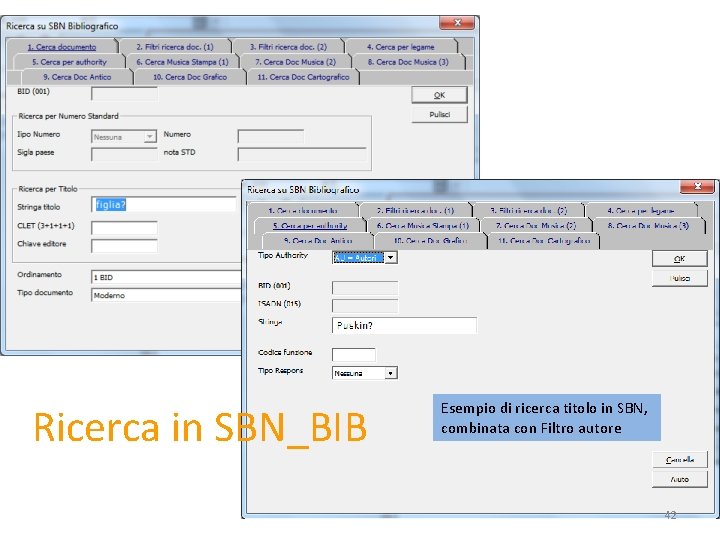Click the Aiuto button
Viewport: 720px width, 540px height.
pyautogui.click(x=680, y=479)
